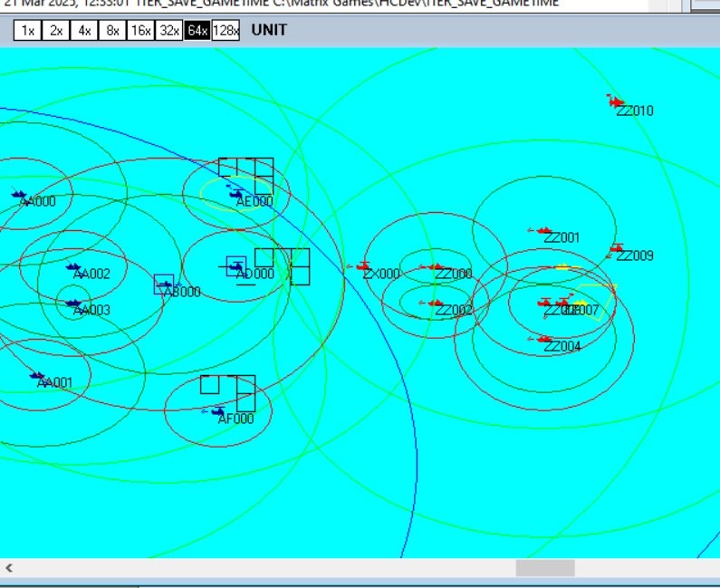Select the blue AA001 ship
Screen dimensions: 720x588
coord(37,375)
